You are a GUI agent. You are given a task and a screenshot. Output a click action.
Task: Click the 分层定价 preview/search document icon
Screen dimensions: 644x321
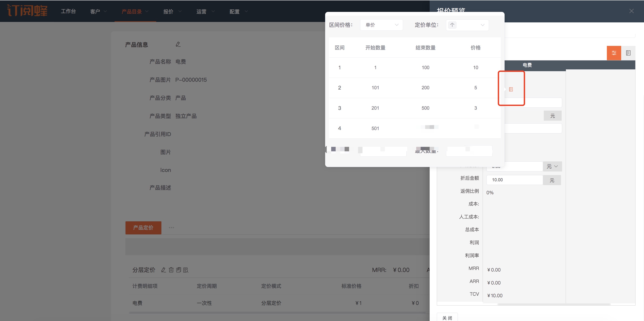click(186, 270)
